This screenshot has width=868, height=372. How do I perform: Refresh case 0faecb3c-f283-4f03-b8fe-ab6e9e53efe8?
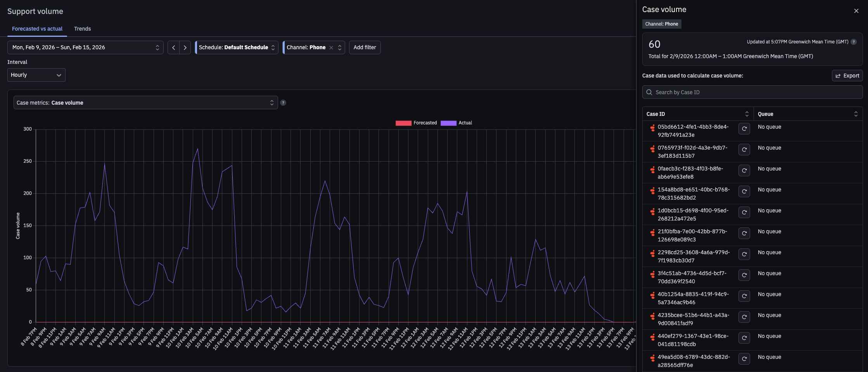[744, 170]
